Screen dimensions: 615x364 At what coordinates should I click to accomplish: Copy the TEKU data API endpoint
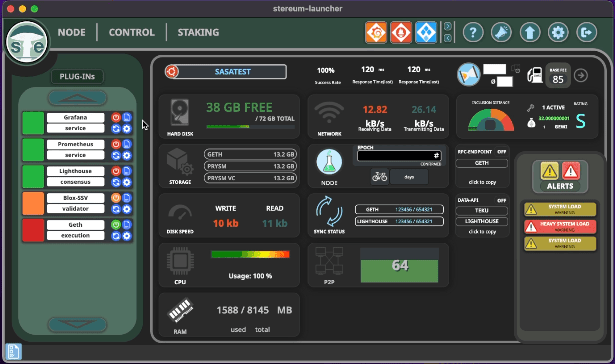coord(482,211)
